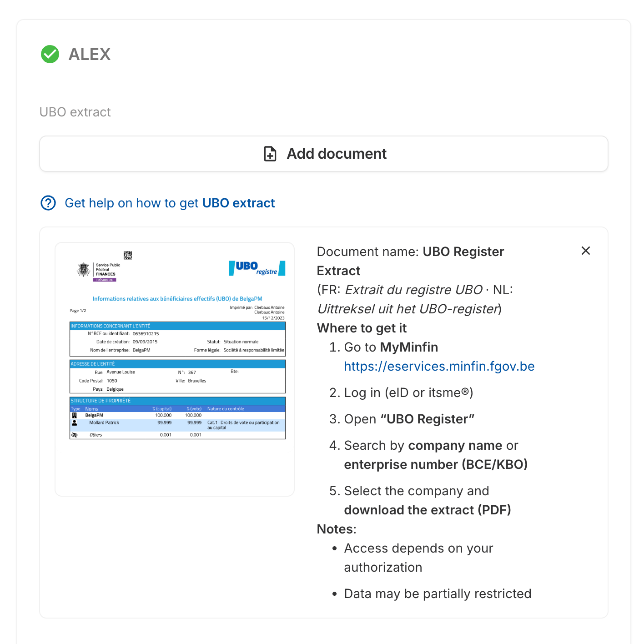Click the Data may be partially restricted note
The image size is (644, 644).
(x=438, y=594)
